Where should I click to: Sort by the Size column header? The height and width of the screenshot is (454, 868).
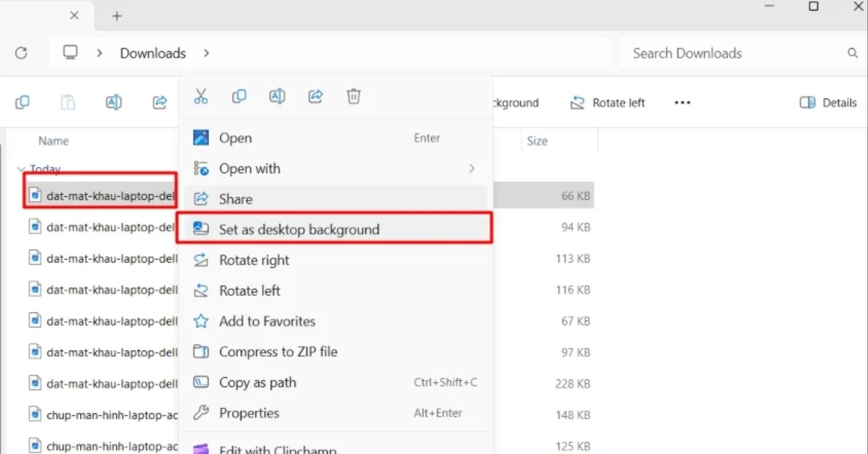[537, 141]
